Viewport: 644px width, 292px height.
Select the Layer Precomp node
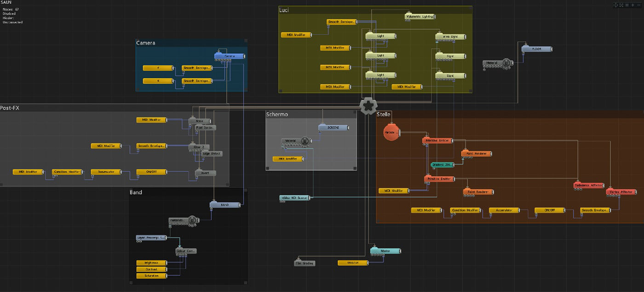151,238
